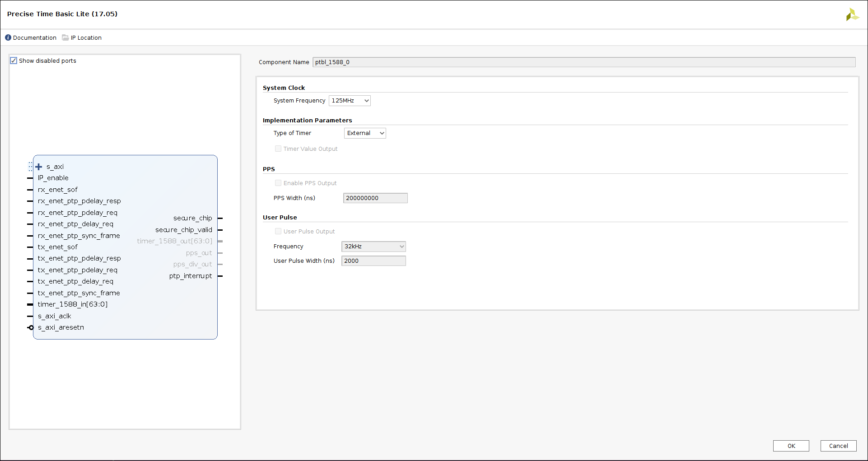Select tx_enet_ptp_pdelay_resp port label
The height and width of the screenshot is (461, 868).
(x=79, y=258)
